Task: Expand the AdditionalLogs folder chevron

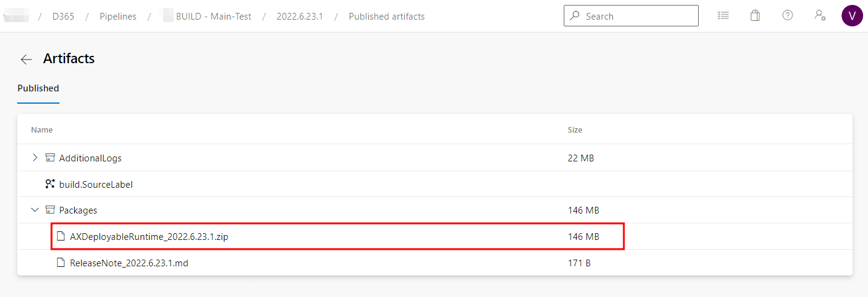Action: click(x=35, y=158)
